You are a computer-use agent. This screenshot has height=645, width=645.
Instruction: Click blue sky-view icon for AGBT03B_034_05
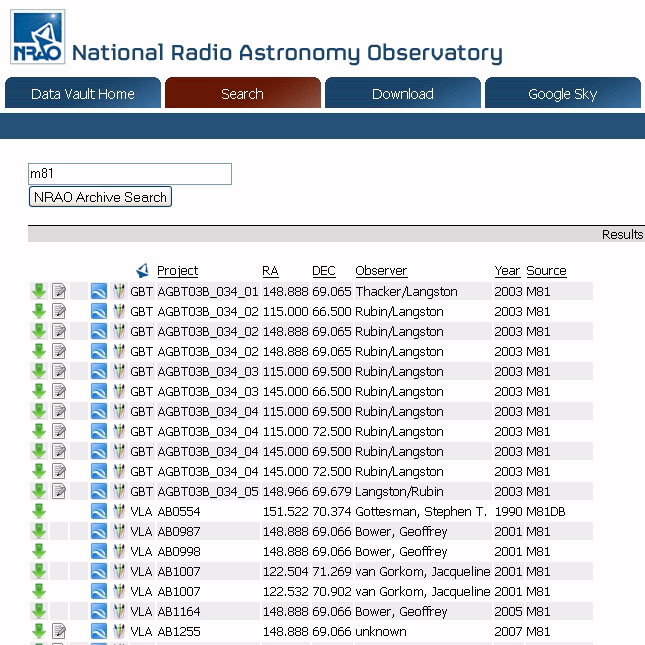point(99,491)
